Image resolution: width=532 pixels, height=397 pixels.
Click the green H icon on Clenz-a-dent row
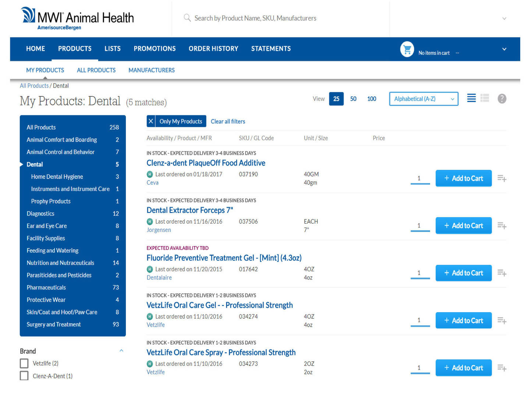click(x=149, y=174)
